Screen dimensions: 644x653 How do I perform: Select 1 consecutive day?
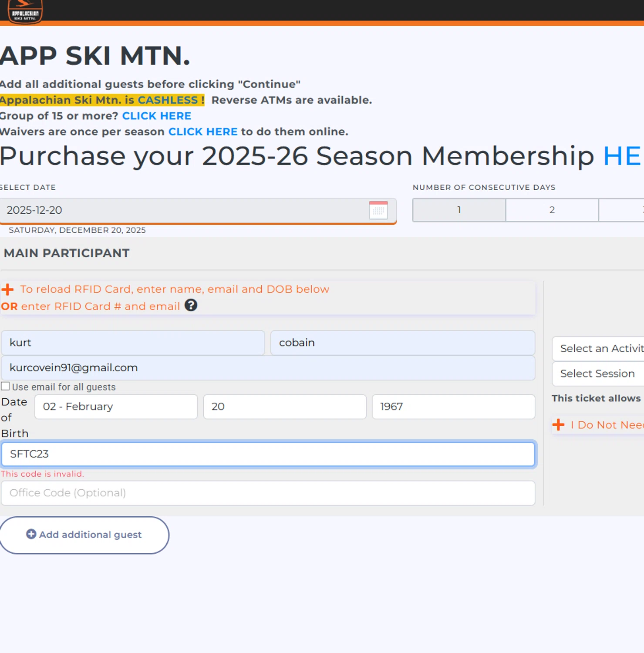(x=459, y=210)
